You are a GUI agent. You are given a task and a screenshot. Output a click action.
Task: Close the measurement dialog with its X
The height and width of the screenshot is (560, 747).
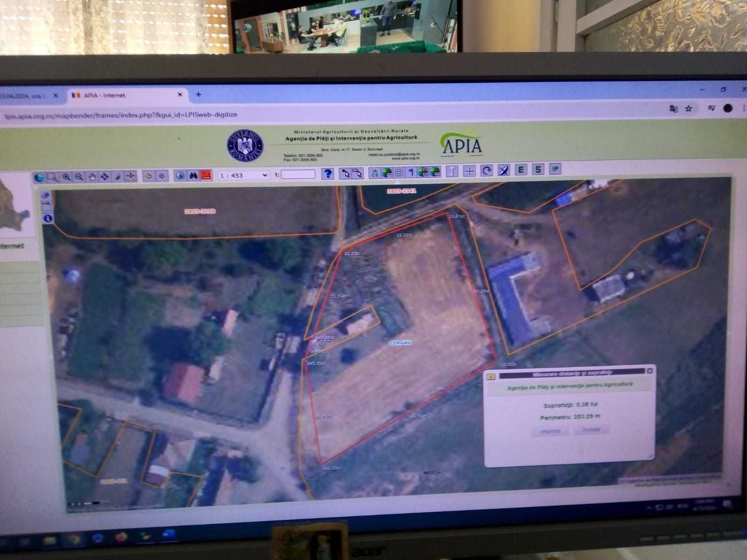(x=649, y=371)
